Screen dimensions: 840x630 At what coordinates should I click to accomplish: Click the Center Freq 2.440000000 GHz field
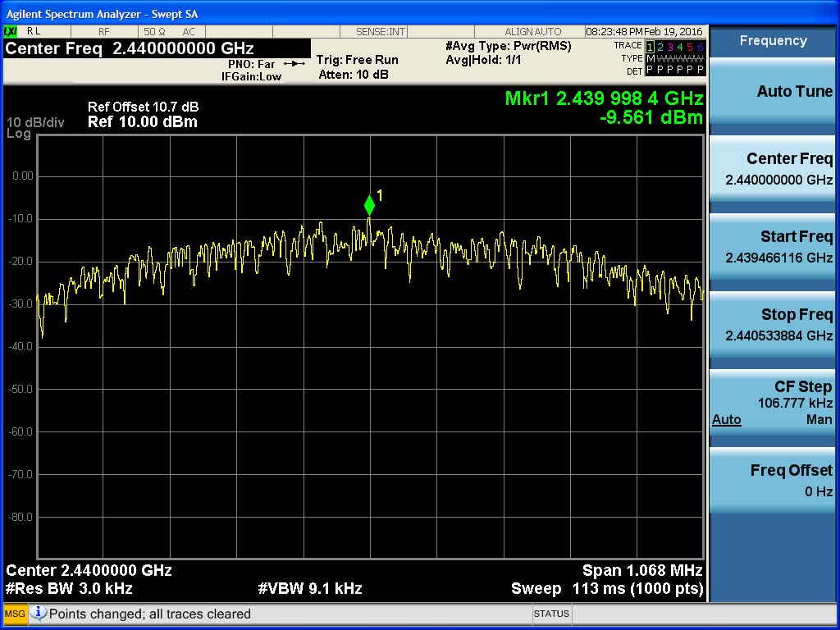(x=157, y=48)
